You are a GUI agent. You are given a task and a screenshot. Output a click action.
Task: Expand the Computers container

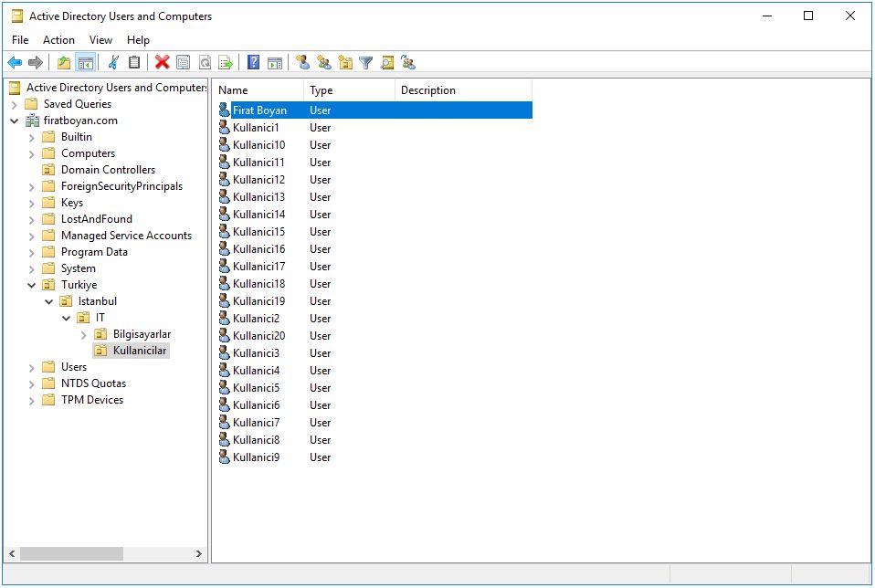pos(32,154)
